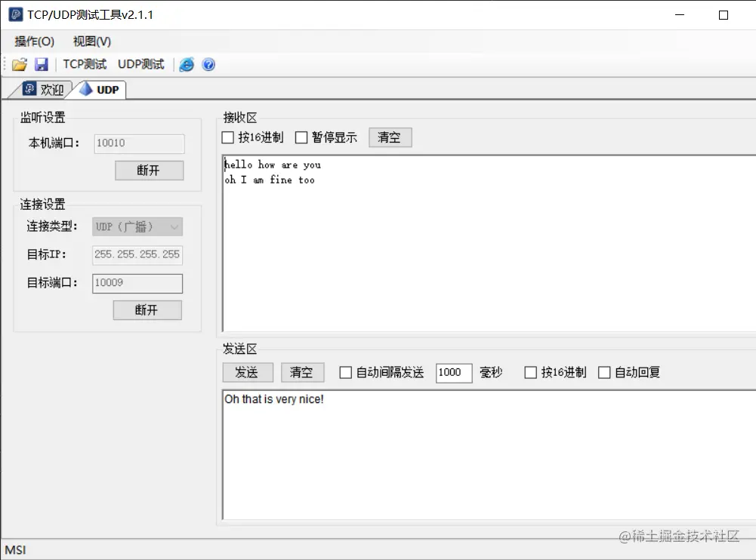Minimize the TCP/UDP tool window

click(x=680, y=15)
